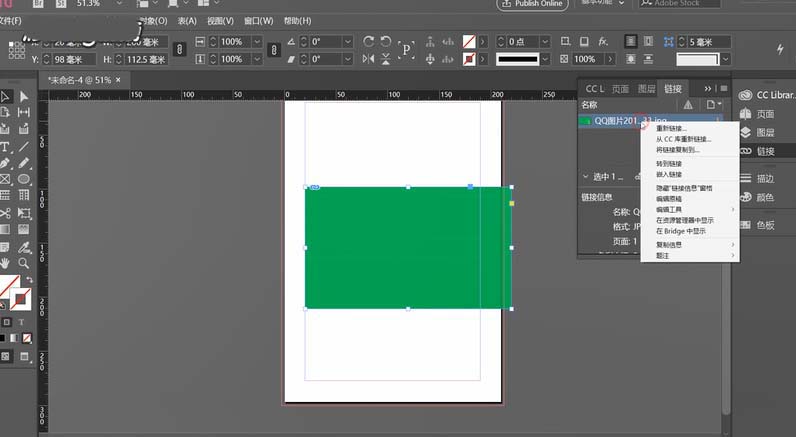Click the rotate 90° counter-clockwise icon
Image resolution: width=796 pixels, height=437 pixels.
click(386, 42)
